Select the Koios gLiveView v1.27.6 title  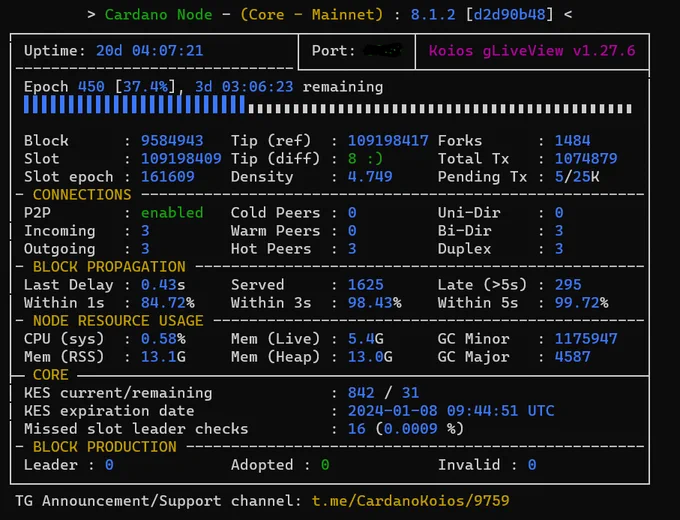[532, 51]
